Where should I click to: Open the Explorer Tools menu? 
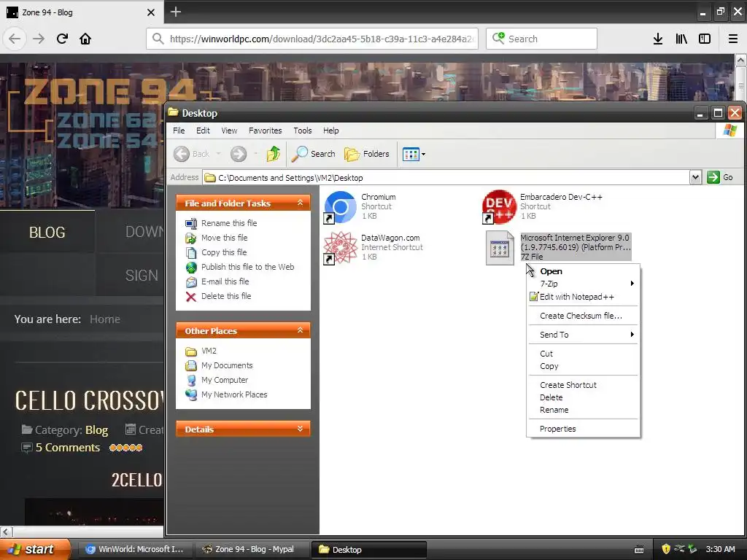(x=303, y=131)
